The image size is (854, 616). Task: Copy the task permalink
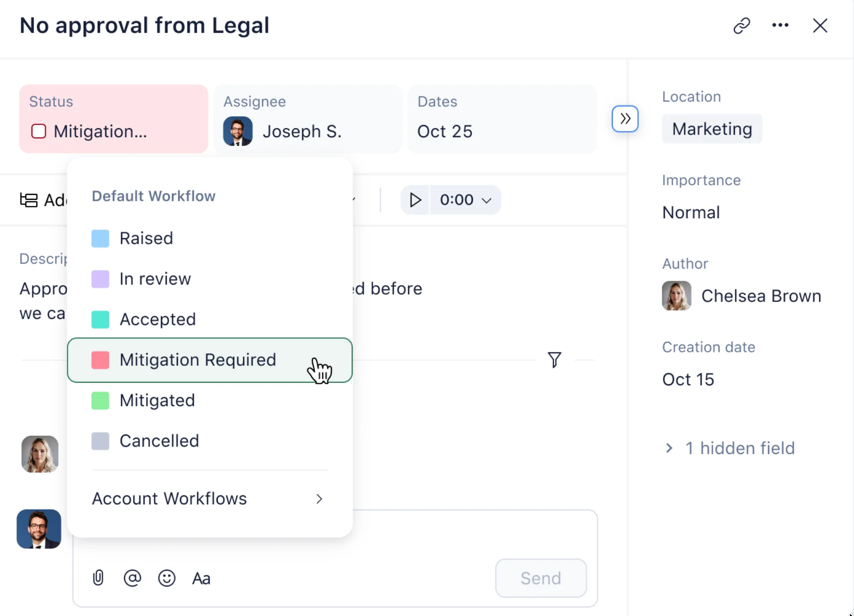point(742,25)
